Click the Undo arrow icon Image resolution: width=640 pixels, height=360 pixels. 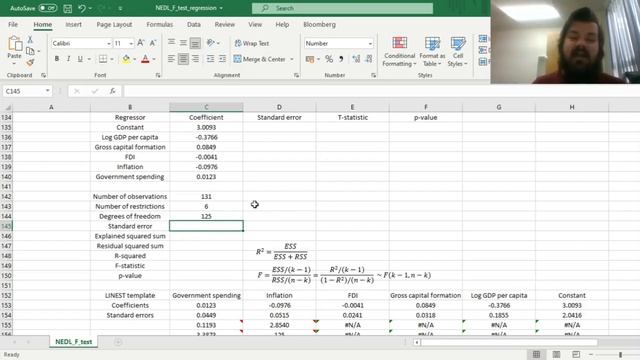82,8
